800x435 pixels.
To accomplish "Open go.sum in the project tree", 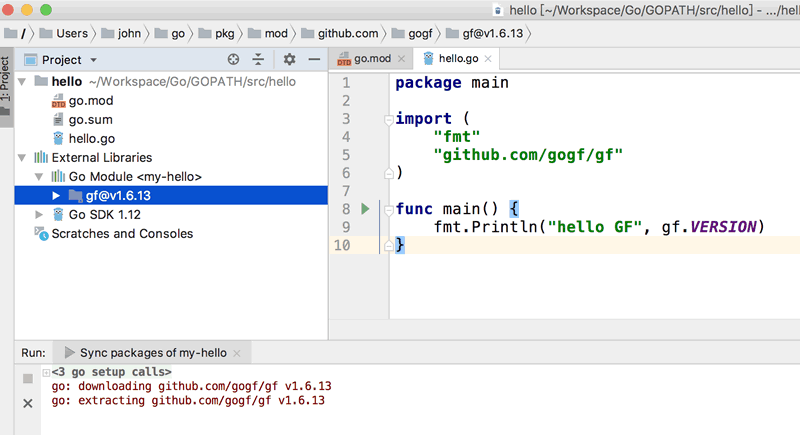I will (x=90, y=119).
